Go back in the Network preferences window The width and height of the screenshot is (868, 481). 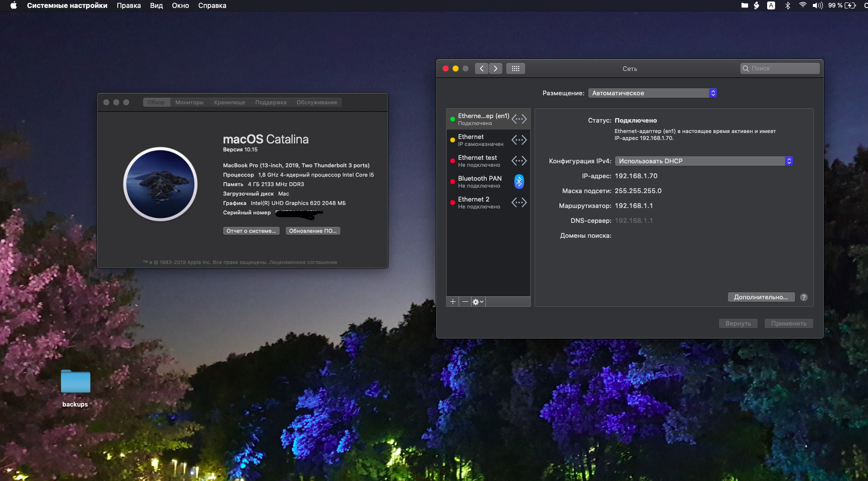pos(481,69)
